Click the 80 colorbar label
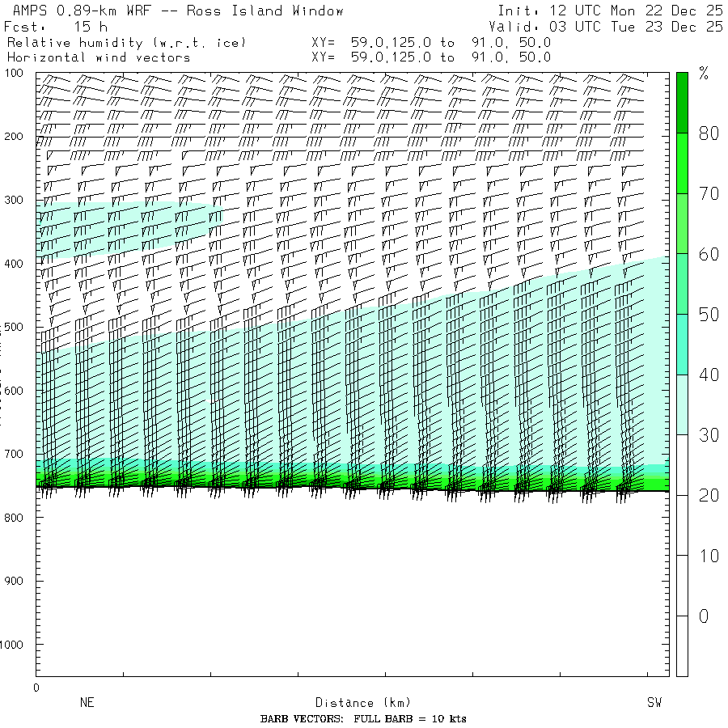This screenshot has height=728, width=728. pyautogui.click(x=709, y=133)
